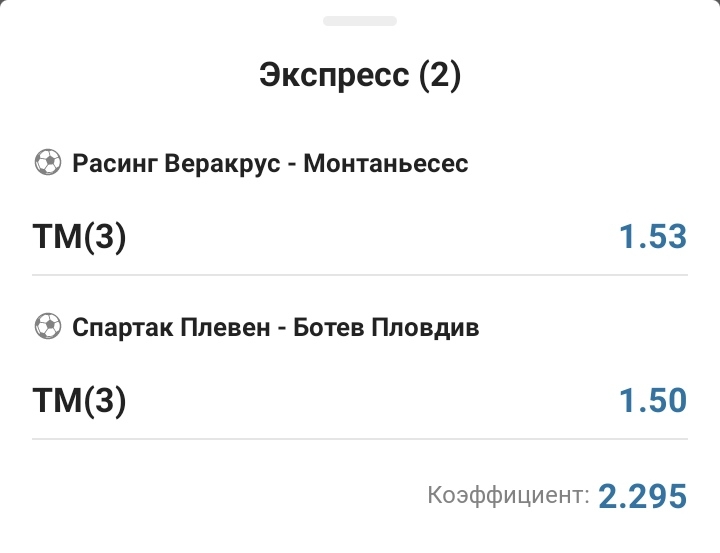The height and width of the screenshot is (553, 720).
Task: Click the Коэффициент label
Action: pos(508,495)
